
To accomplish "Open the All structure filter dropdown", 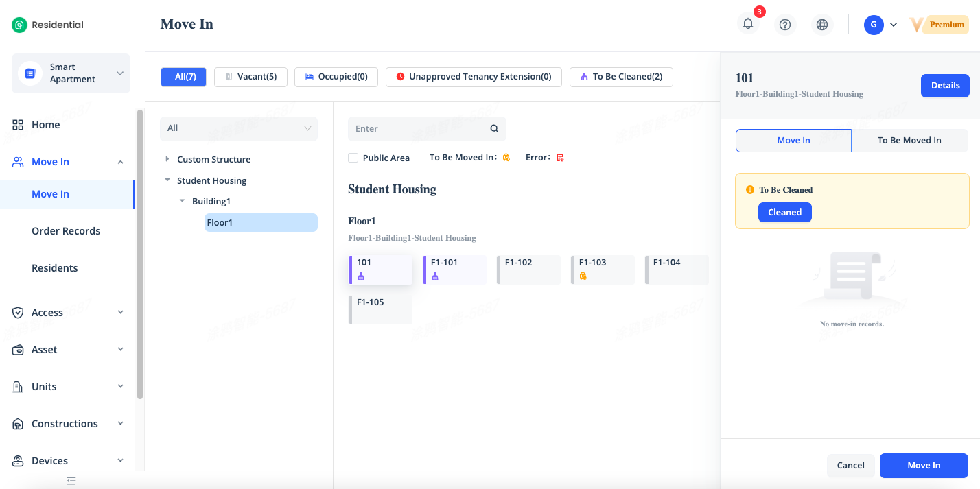I will click(238, 128).
